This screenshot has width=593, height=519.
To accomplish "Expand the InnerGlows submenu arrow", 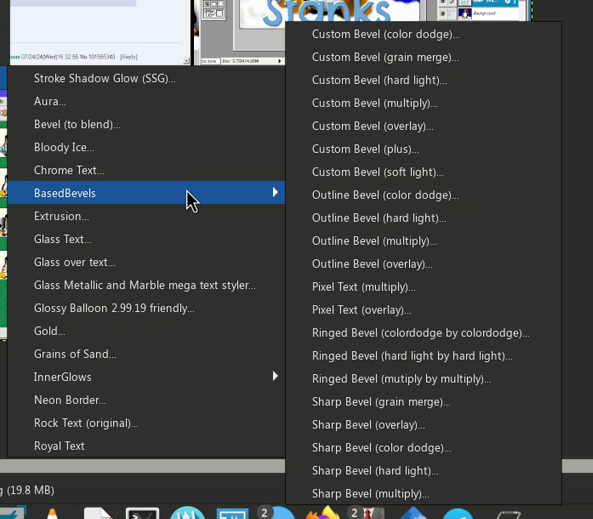I will click(x=275, y=376).
